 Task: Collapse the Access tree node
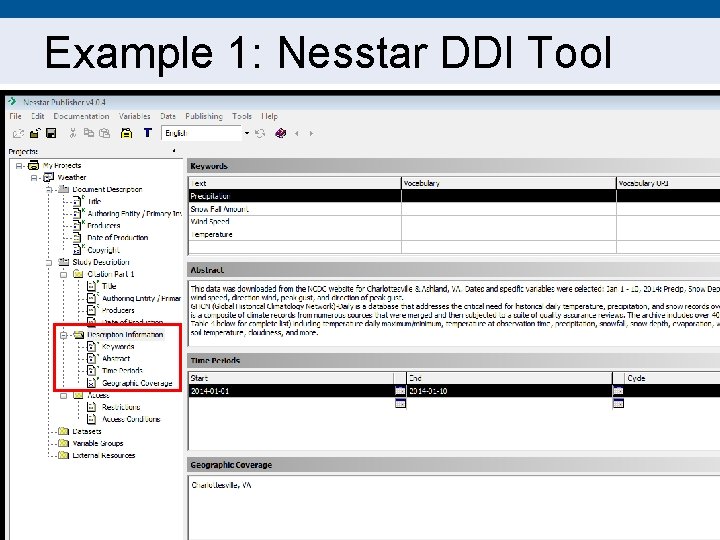click(x=64, y=395)
